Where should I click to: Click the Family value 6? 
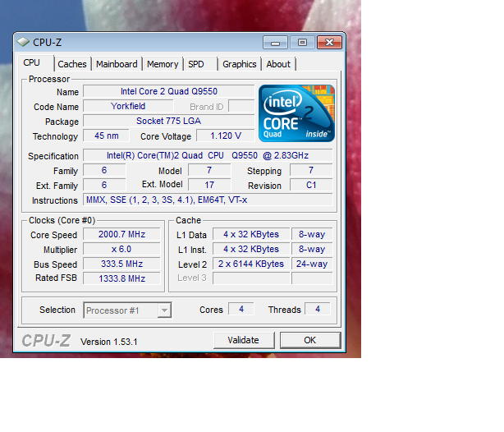(x=104, y=170)
